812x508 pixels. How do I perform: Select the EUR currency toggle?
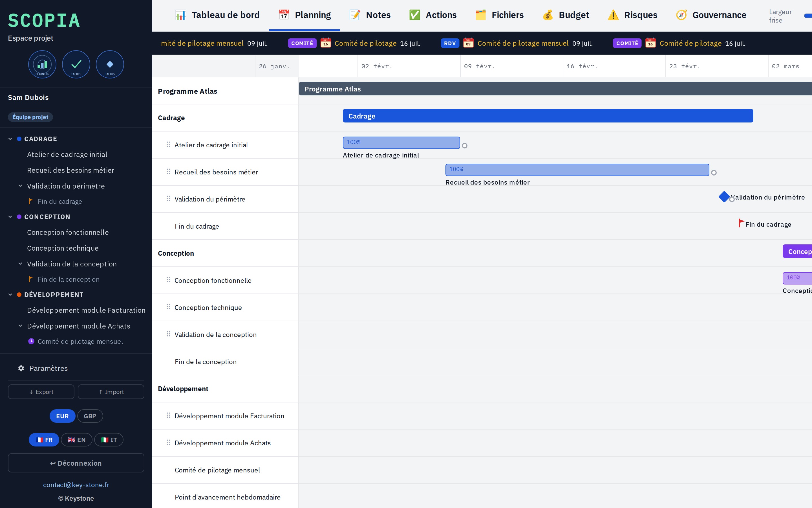point(62,416)
